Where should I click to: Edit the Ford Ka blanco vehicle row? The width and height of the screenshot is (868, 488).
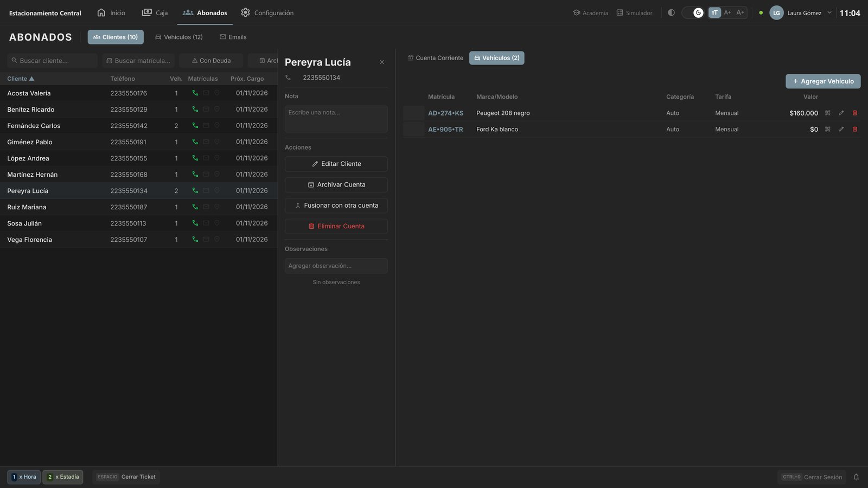point(841,129)
